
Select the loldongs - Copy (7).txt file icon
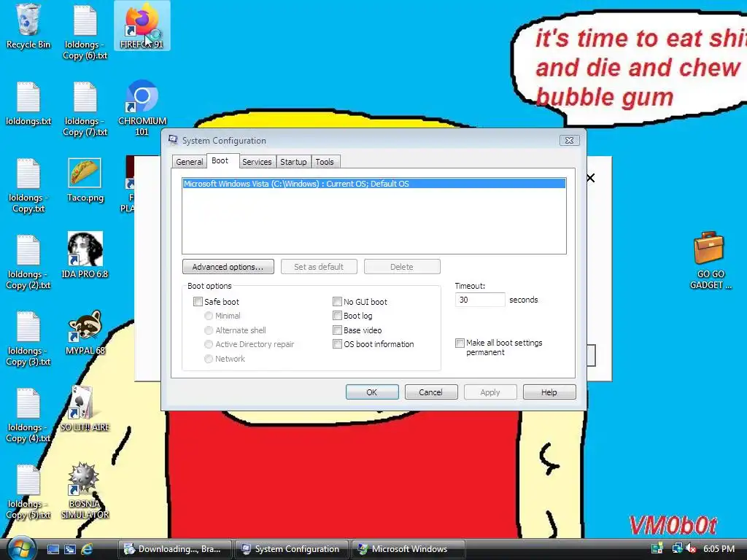85,109
